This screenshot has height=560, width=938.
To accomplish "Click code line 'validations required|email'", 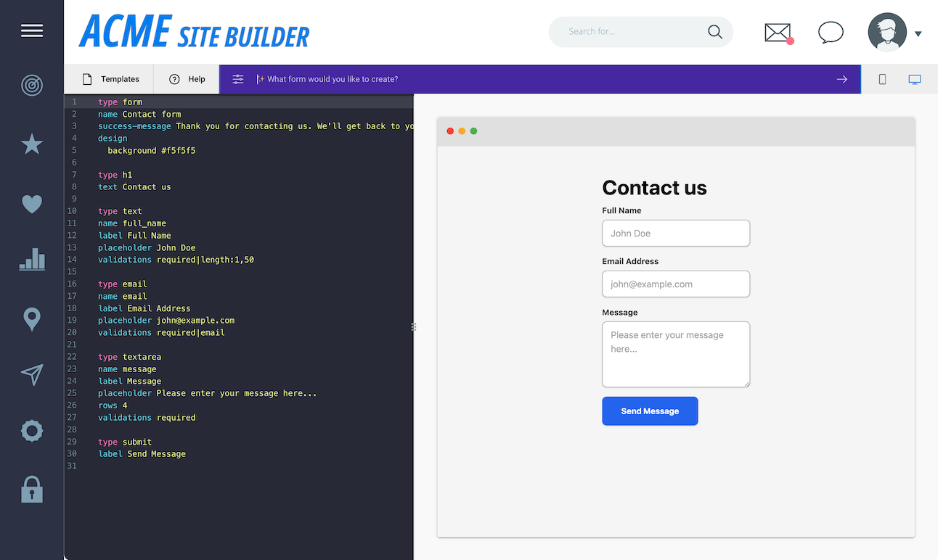I will point(161,332).
